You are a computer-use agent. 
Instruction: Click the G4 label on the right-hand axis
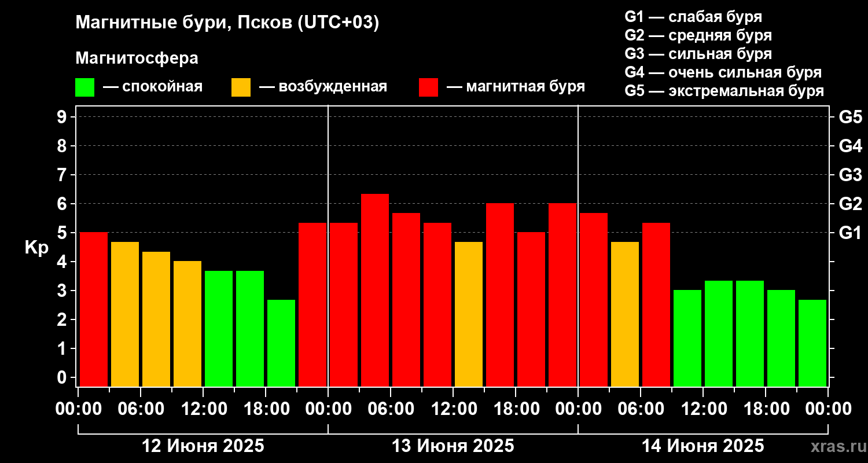point(850,146)
